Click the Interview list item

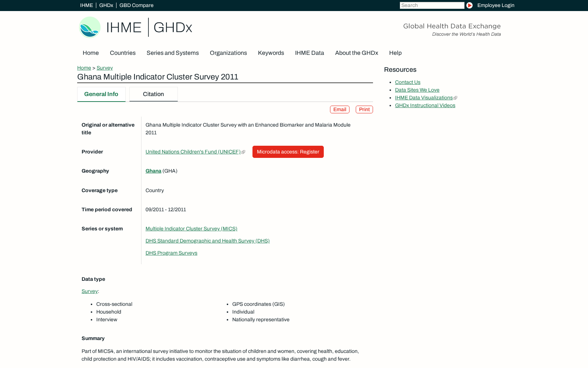pyautogui.click(x=107, y=320)
